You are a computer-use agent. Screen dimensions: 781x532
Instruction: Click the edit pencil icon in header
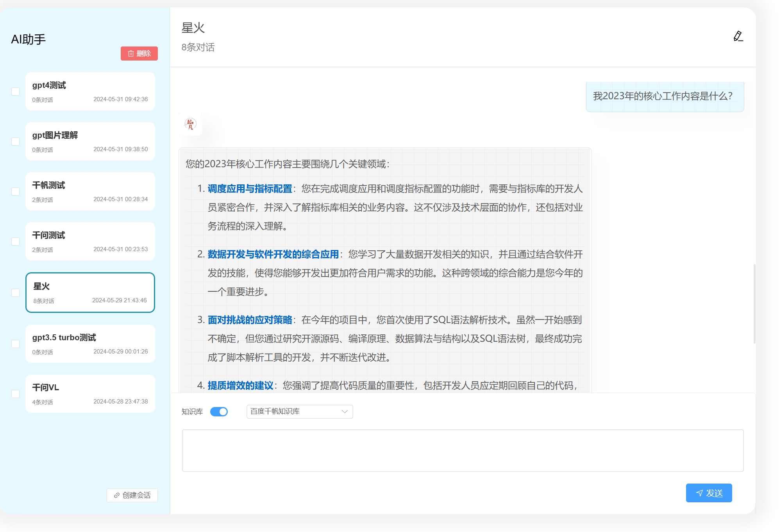coord(738,36)
